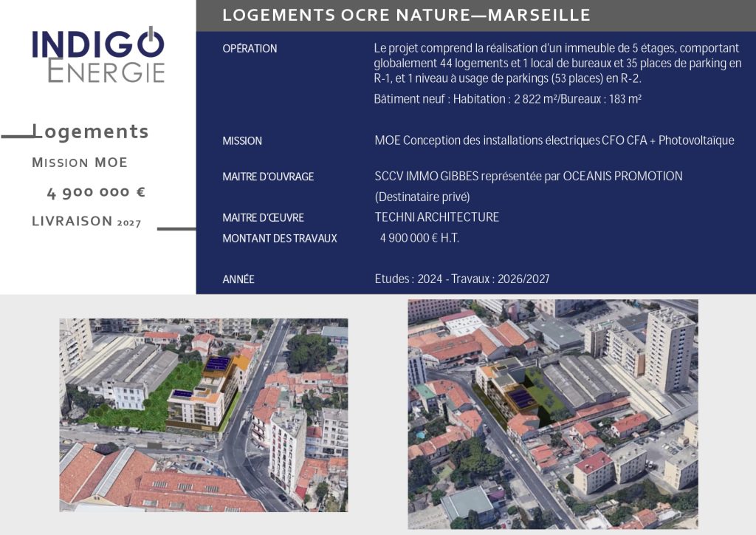Screen dimensions: 756x535
Task: Open the left aerial rendering image
Action: tap(204, 415)
